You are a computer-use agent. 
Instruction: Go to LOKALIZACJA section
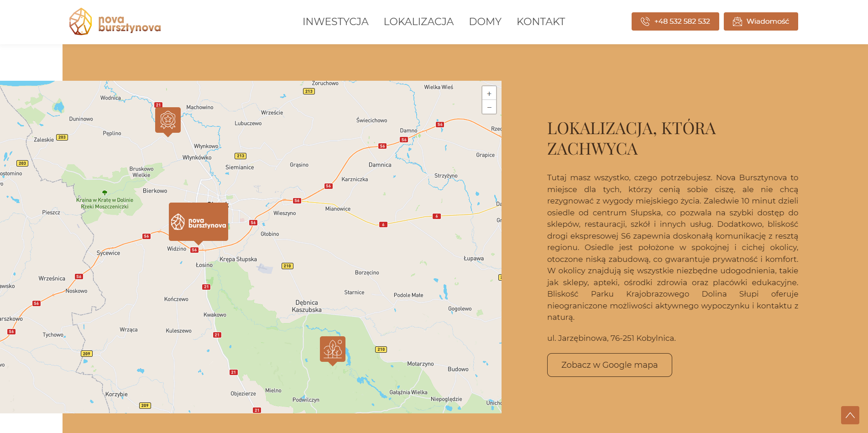pyautogui.click(x=418, y=21)
